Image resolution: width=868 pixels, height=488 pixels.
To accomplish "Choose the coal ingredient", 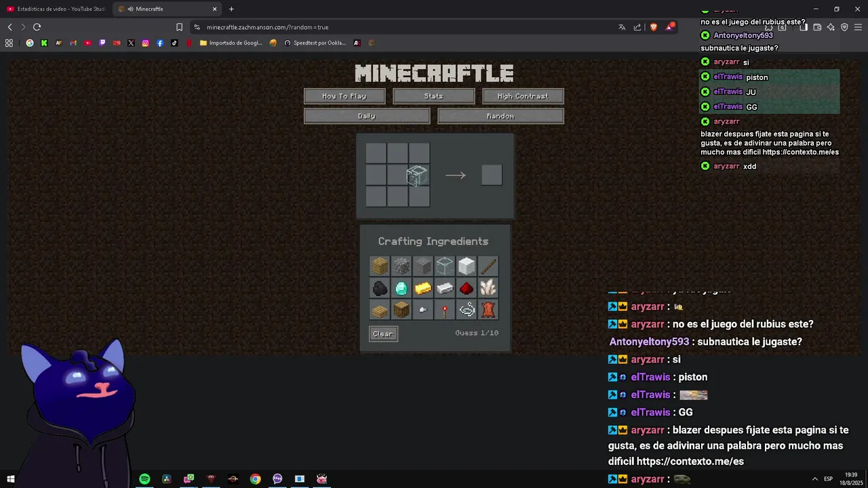I will click(380, 288).
